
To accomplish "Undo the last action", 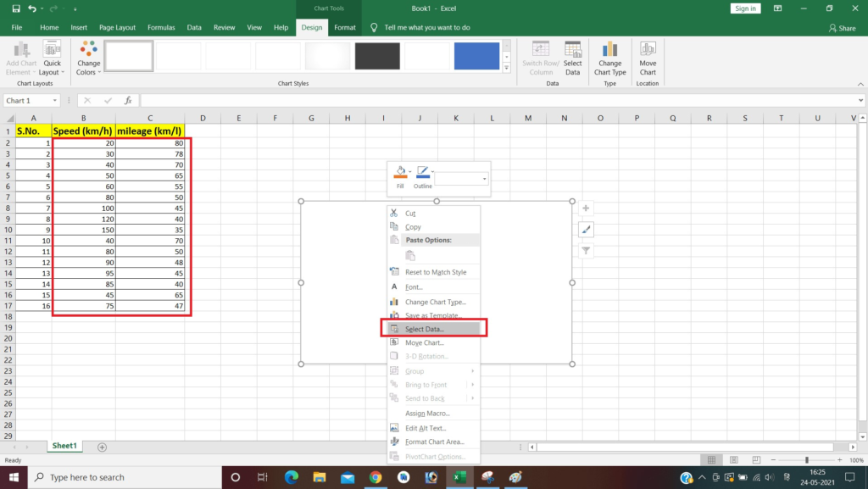I will [32, 8].
